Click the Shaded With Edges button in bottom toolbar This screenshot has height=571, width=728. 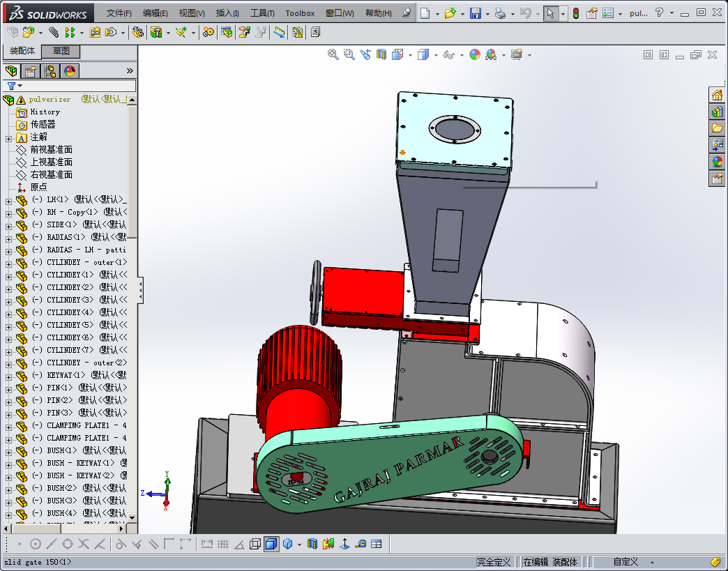point(271,544)
